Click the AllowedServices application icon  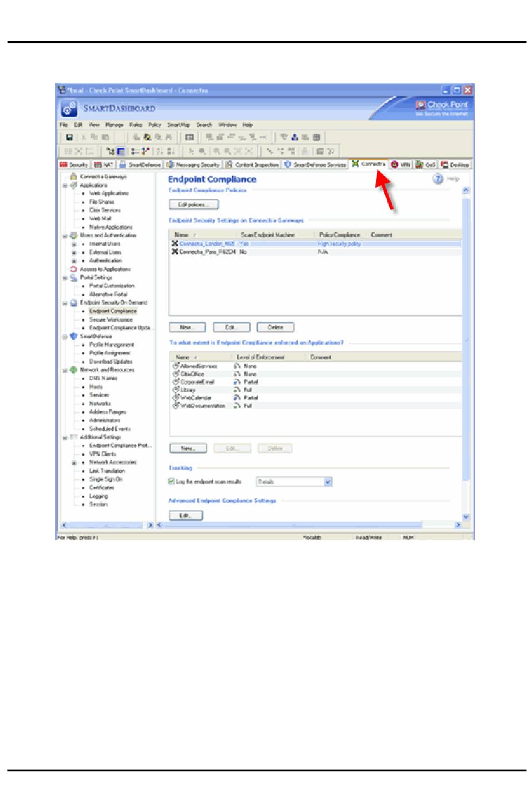click(x=176, y=366)
